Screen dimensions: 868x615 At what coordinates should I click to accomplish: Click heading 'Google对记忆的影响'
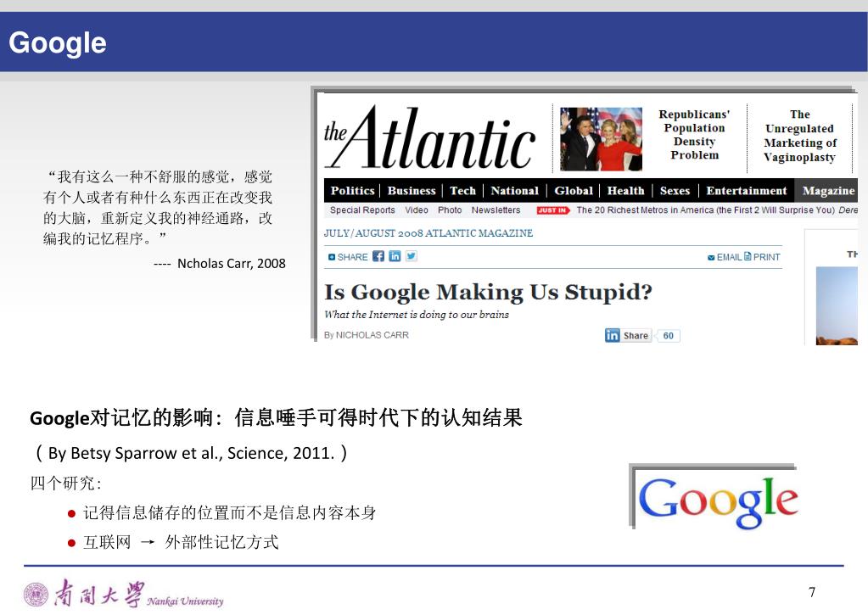[x=121, y=417]
